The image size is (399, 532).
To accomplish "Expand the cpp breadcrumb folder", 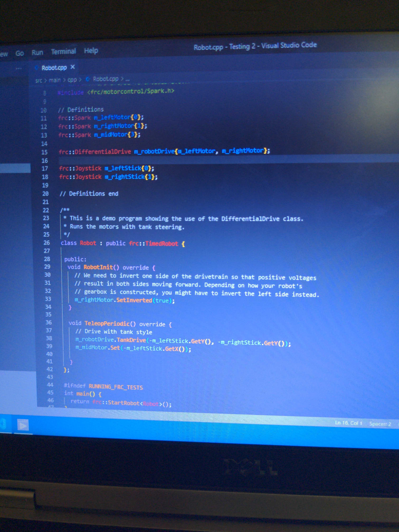I will pyautogui.click(x=72, y=79).
